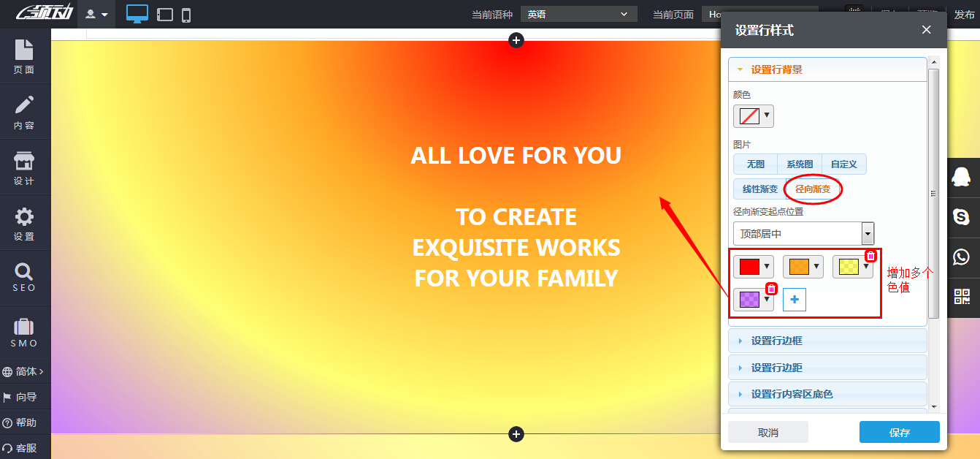Click the 保存 save button
980x459 pixels.
(x=899, y=433)
